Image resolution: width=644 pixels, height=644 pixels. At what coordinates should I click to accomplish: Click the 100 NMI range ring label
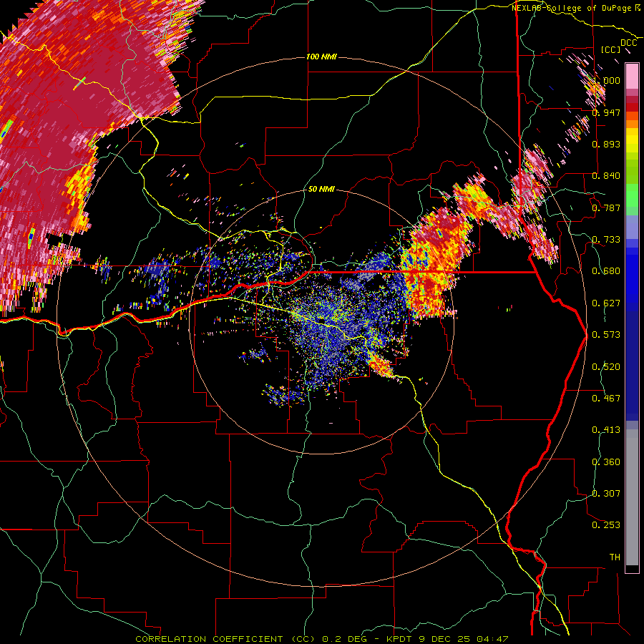pos(321,57)
